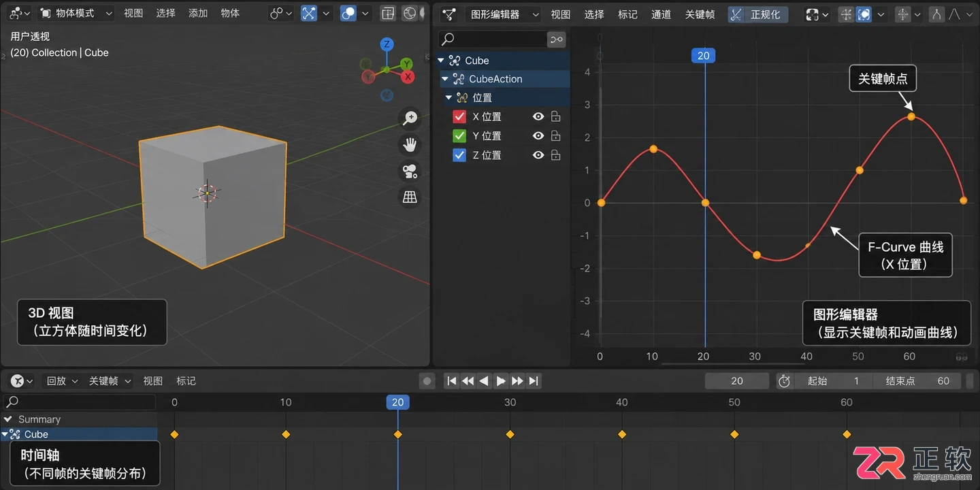The width and height of the screenshot is (980, 490).
Task: Click the blue Z axis gizmo
Action: [387, 45]
